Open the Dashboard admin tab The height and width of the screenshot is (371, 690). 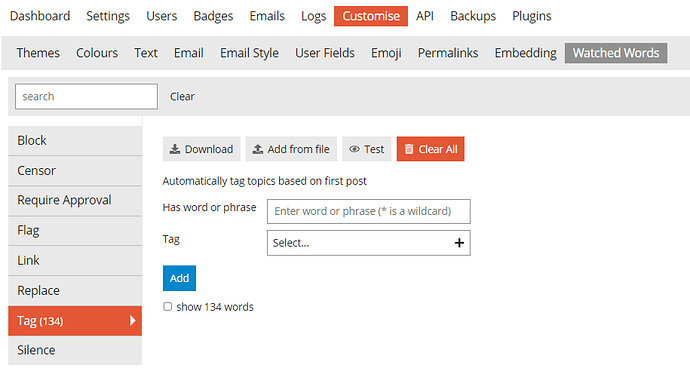pyautogui.click(x=40, y=16)
